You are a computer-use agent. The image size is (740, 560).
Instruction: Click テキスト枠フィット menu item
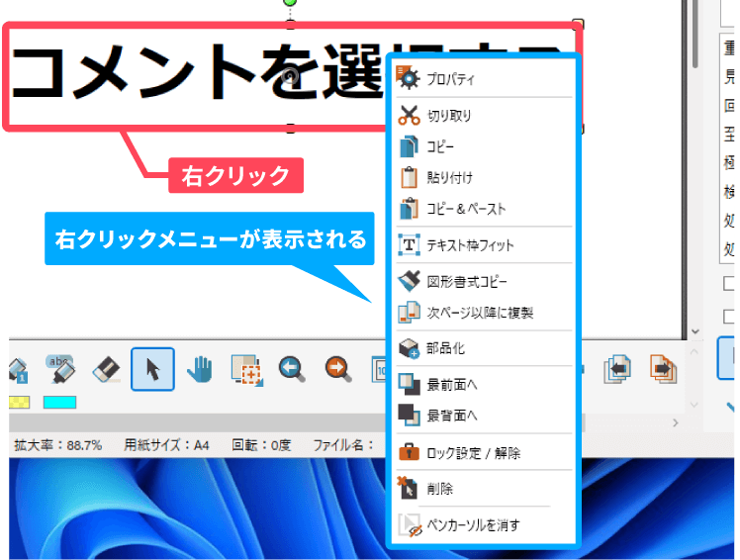pyautogui.click(x=470, y=244)
